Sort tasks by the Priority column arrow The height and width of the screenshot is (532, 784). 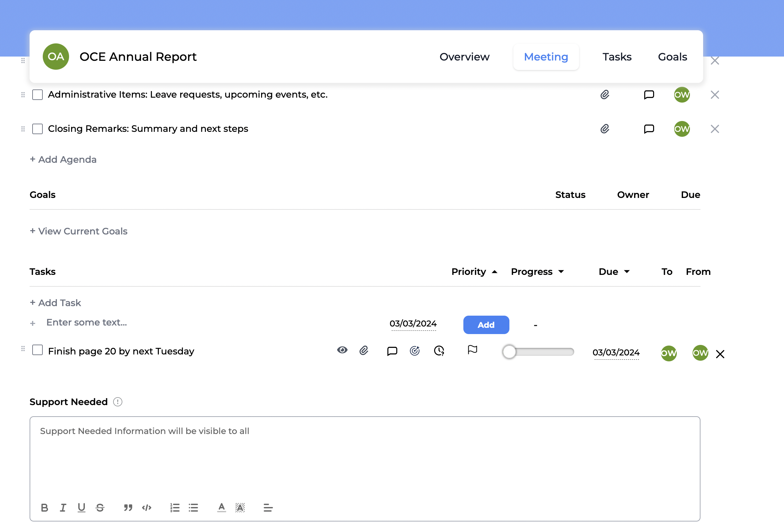point(495,272)
